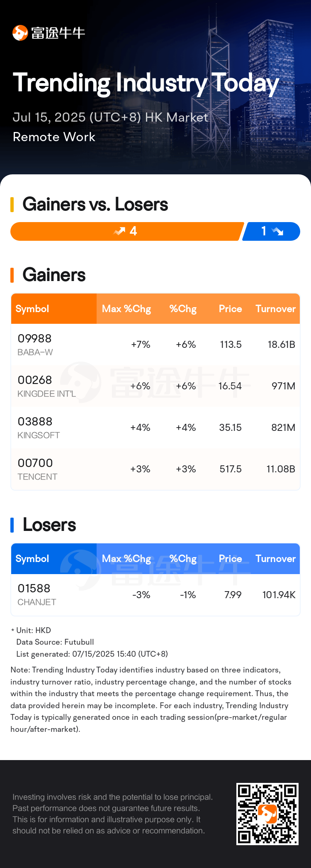This screenshot has height=868, width=311.
Task: Click the QR code at bottom
Action: [x=267, y=814]
